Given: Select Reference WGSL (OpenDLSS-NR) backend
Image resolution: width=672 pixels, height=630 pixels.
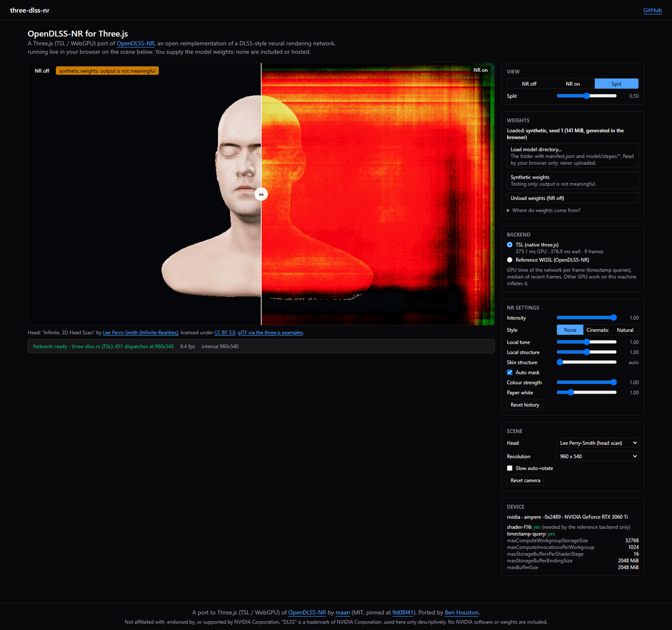Looking at the screenshot, I should tap(510, 260).
